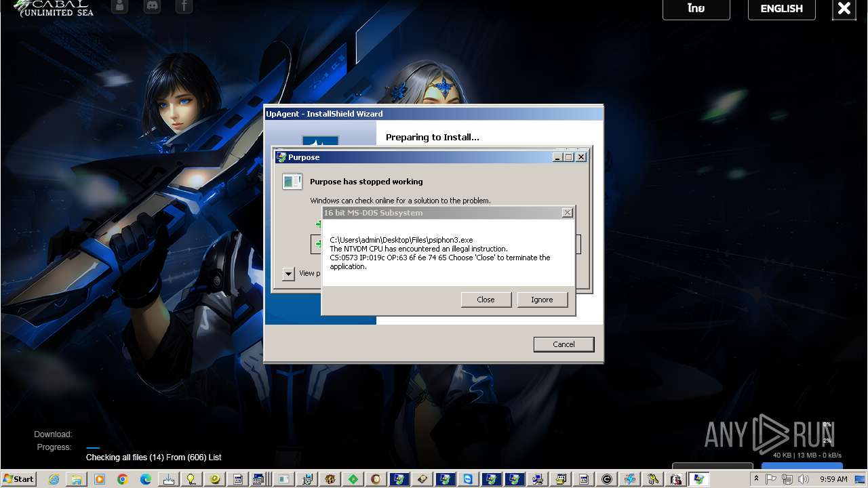Open the networked computers taskbar item

(537, 479)
